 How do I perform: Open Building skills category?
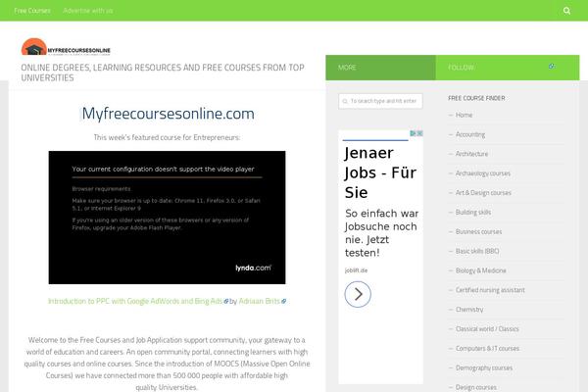473,213
